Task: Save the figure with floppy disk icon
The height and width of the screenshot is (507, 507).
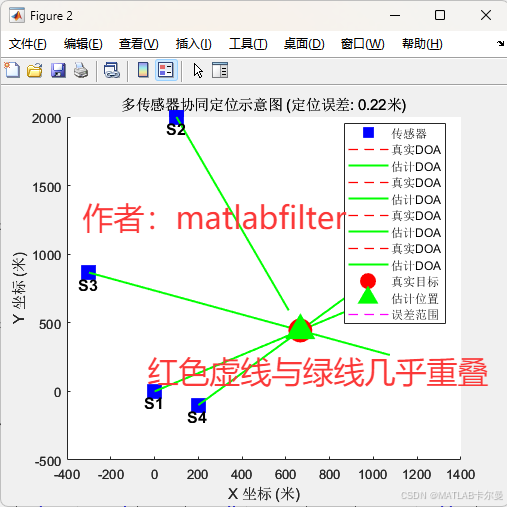Action: point(58,70)
